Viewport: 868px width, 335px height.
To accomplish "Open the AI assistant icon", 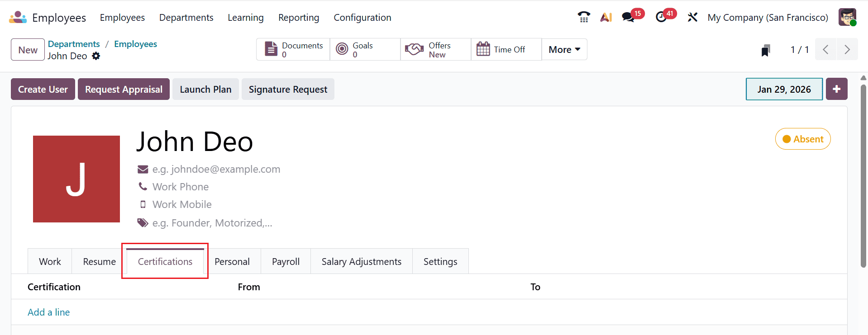I will click(606, 17).
